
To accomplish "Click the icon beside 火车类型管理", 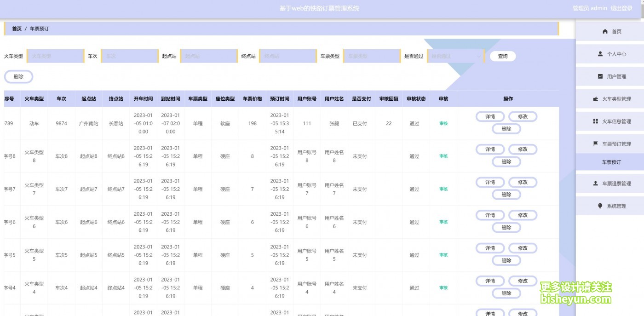I will 596,99.
